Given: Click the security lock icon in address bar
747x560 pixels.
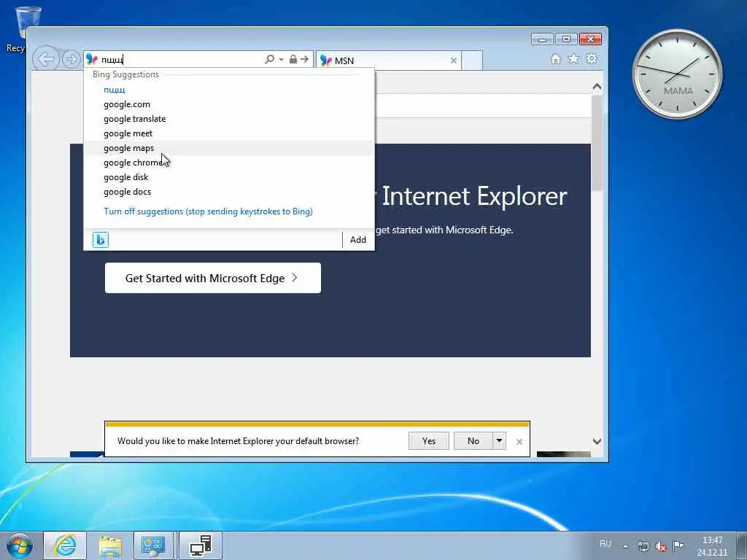Looking at the screenshot, I should [x=293, y=59].
